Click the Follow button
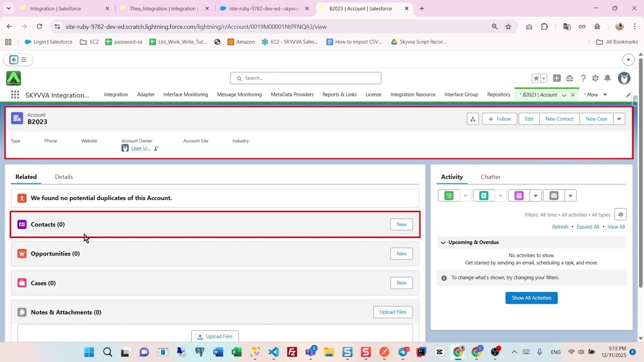The width and height of the screenshot is (644, 362). (x=500, y=119)
